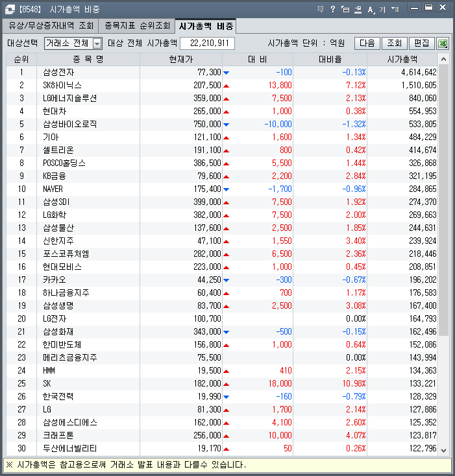Sort by 종 목 명 column header

click(x=88, y=59)
